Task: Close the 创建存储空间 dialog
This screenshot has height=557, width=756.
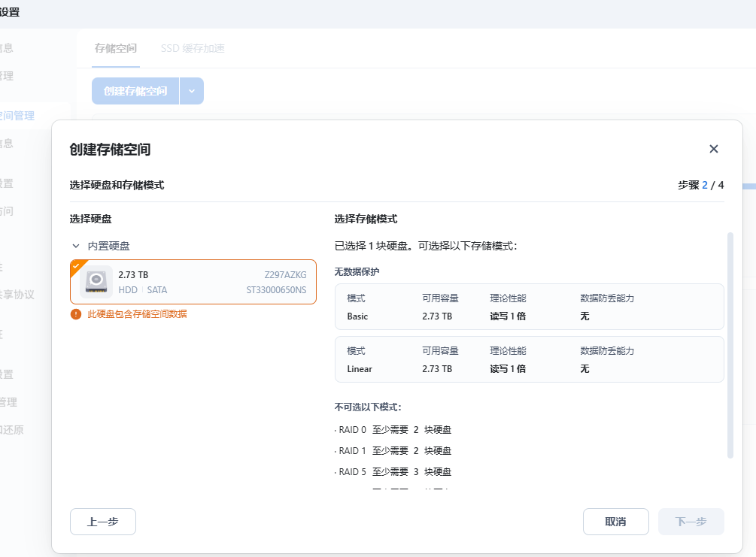Action: point(714,149)
